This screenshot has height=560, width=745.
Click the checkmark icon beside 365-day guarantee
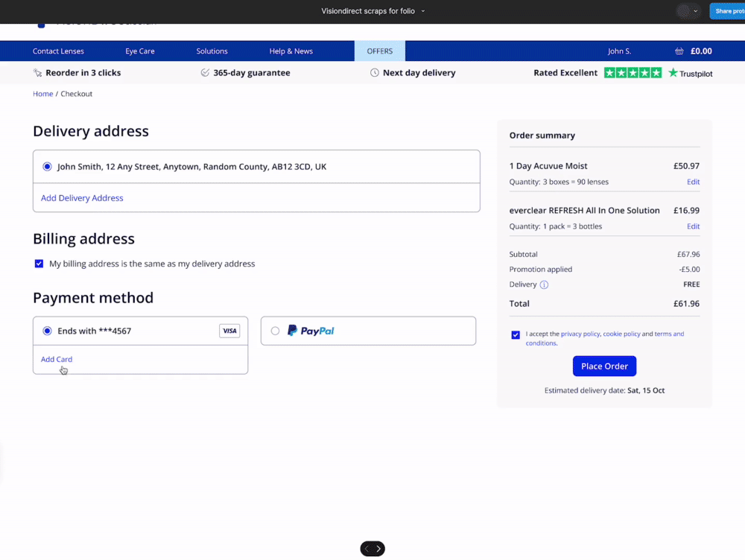(204, 73)
